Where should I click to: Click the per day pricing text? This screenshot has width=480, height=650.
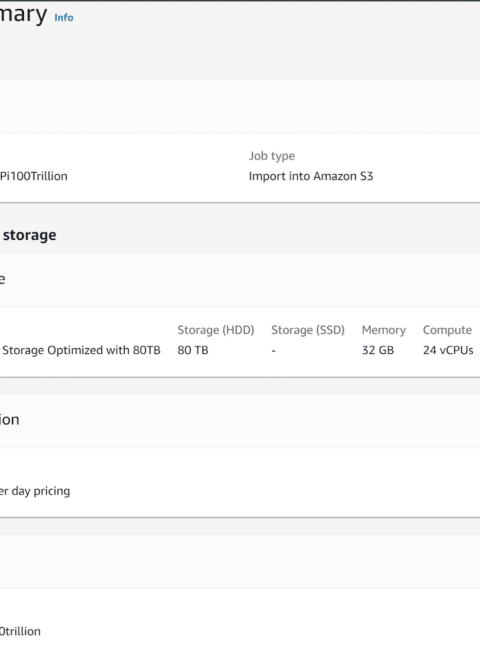coord(35,491)
